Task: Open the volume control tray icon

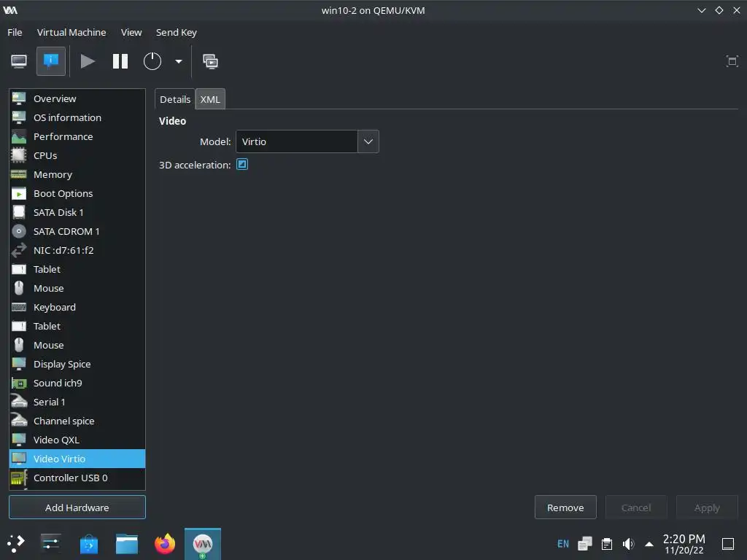Action: coord(628,544)
